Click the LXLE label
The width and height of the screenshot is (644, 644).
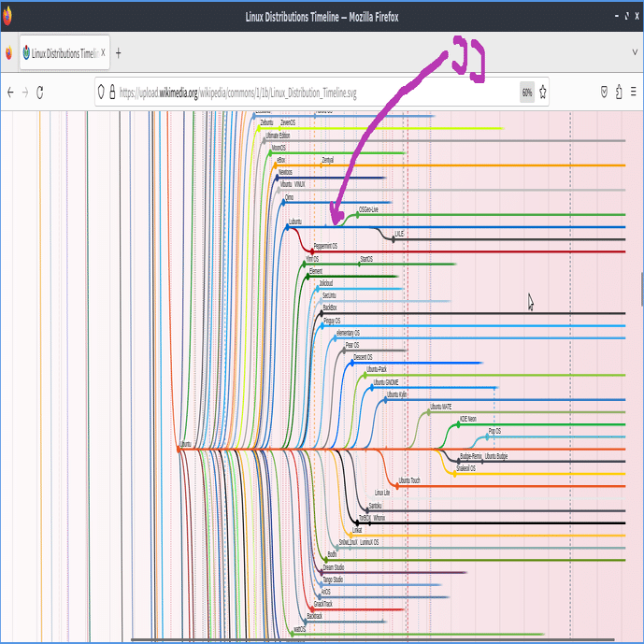pyautogui.click(x=399, y=234)
